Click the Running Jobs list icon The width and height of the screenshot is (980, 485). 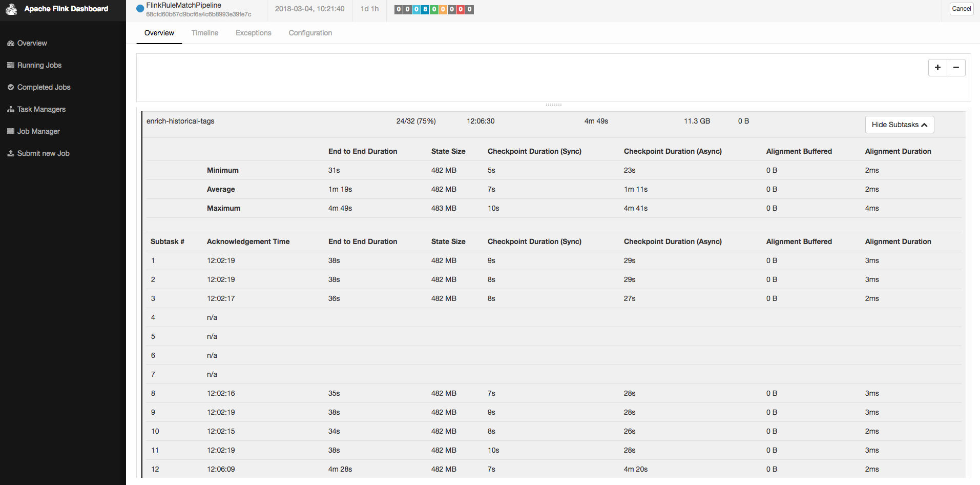(11, 65)
